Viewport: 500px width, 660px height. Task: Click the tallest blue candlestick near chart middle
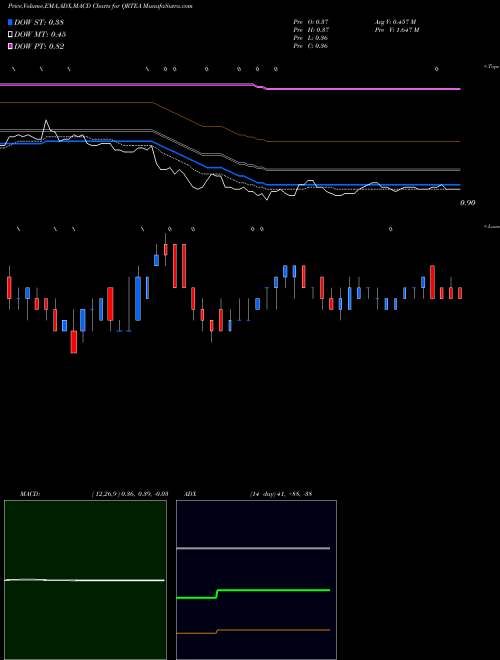[138, 298]
